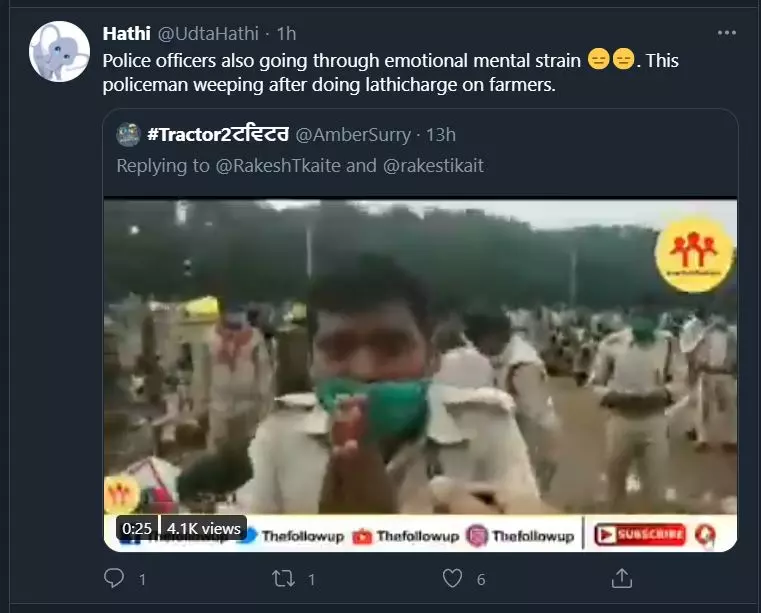Click the quoted tweet's small profile avatar
761x613 pixels.
tap(128, 135)
